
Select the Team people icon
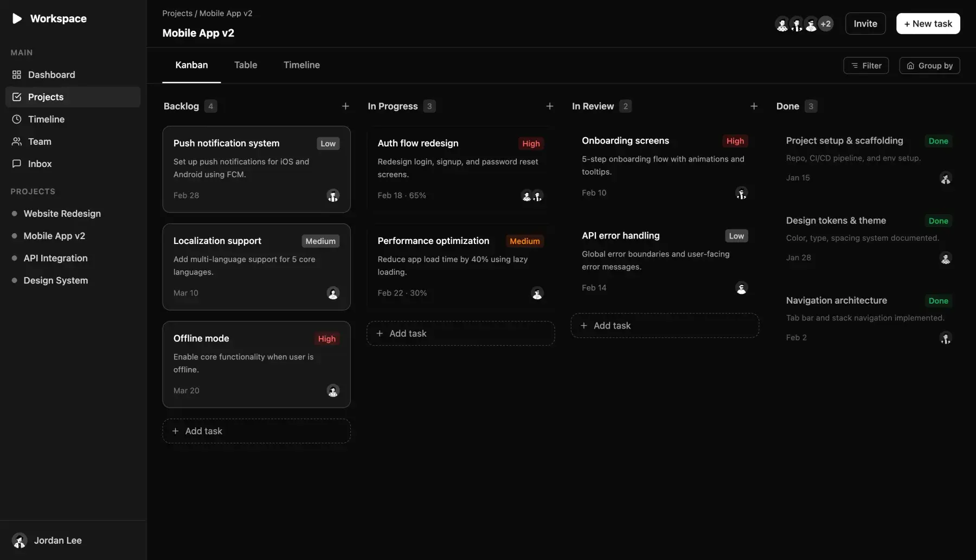pos(17,141)
